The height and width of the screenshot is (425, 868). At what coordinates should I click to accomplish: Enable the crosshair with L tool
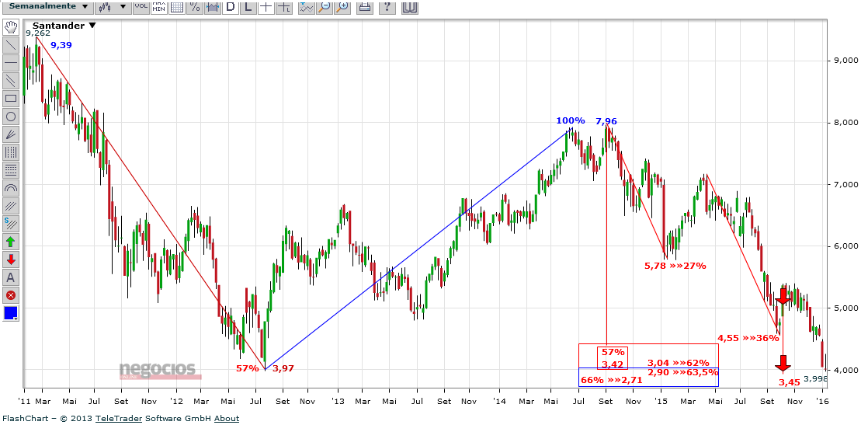click(284, 6)
